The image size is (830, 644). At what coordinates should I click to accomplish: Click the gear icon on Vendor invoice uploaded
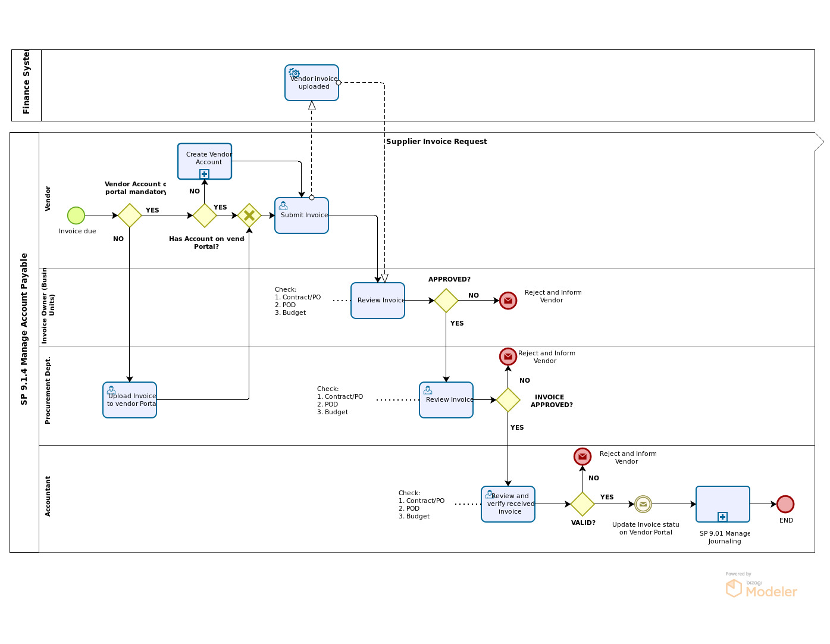pos(295,73)
